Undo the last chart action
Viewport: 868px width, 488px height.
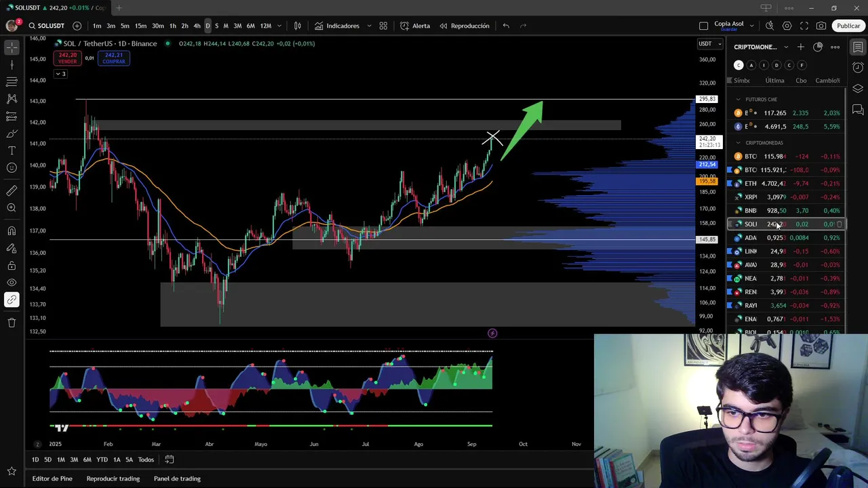point(506,26)
